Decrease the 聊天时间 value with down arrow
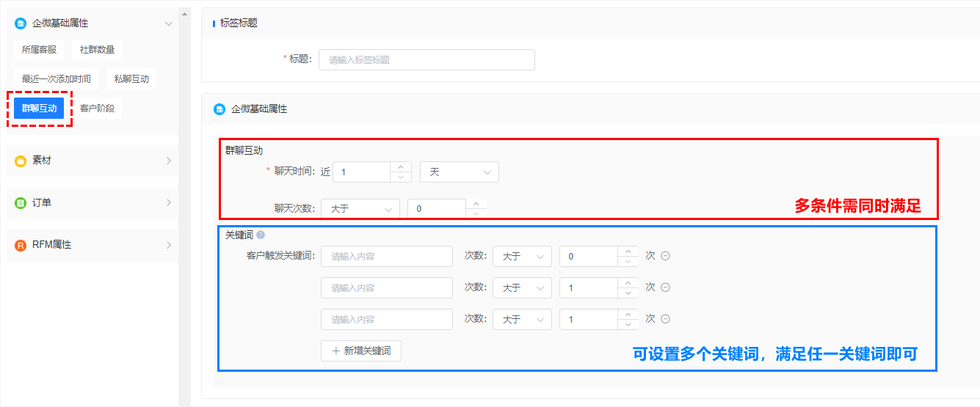The image size is (980, 407). [401, 177]
